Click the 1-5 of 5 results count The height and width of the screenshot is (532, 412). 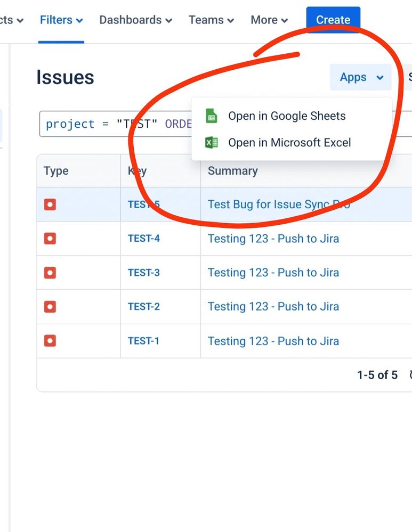pos(377,375)
